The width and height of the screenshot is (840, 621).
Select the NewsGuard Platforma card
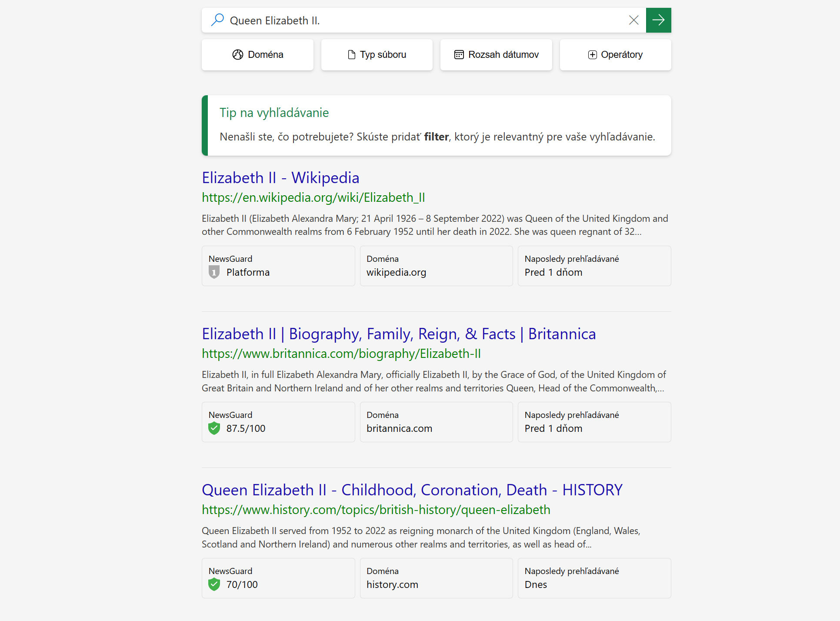(278, 266)
